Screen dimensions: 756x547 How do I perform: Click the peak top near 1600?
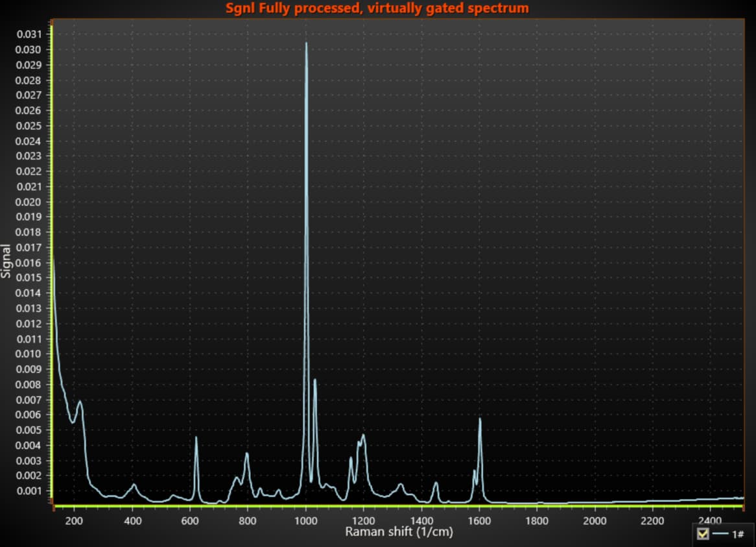[480, 419]
